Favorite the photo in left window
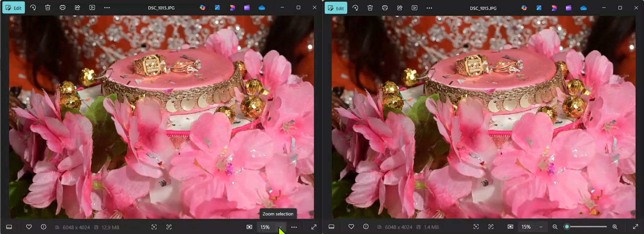The image size is (644, 234). point(29,227)
